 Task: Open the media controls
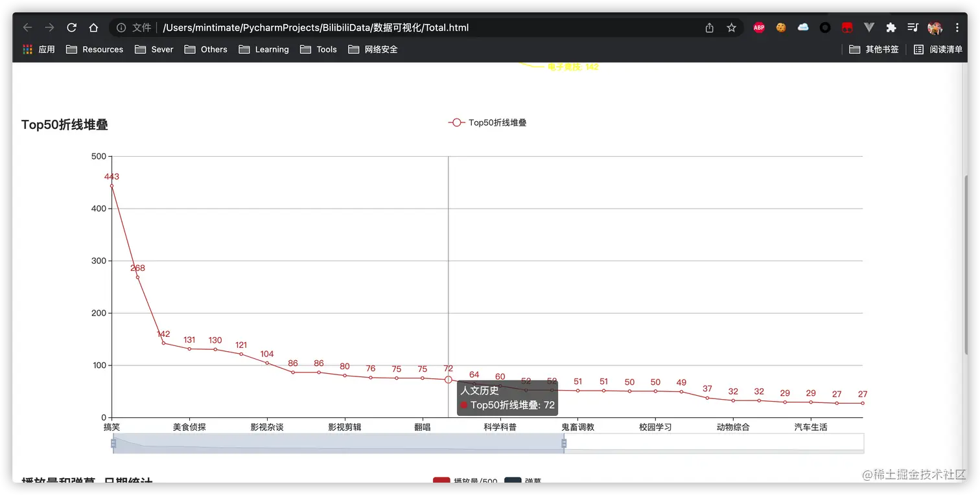[x=913, y=28]
